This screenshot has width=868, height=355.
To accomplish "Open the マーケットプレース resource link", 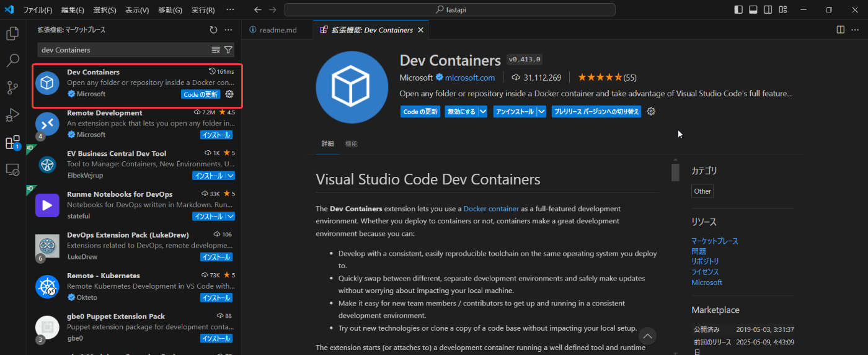I will [x=715, y=241].
